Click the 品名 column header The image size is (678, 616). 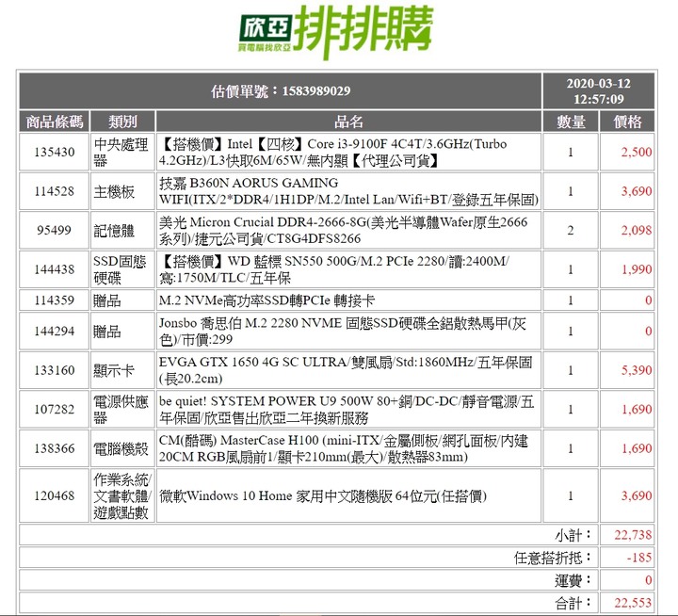(348, 122)
